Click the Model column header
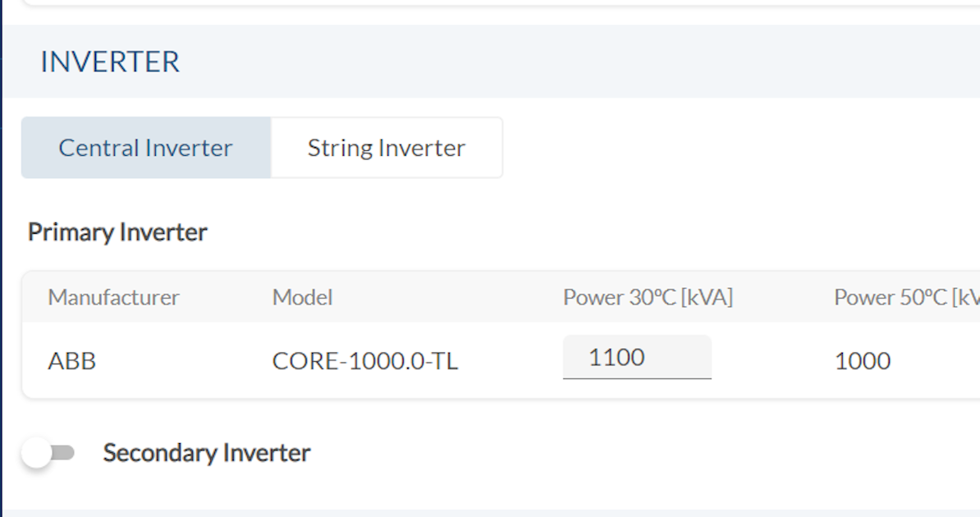980x517 pixels. (x=301, y=297)
